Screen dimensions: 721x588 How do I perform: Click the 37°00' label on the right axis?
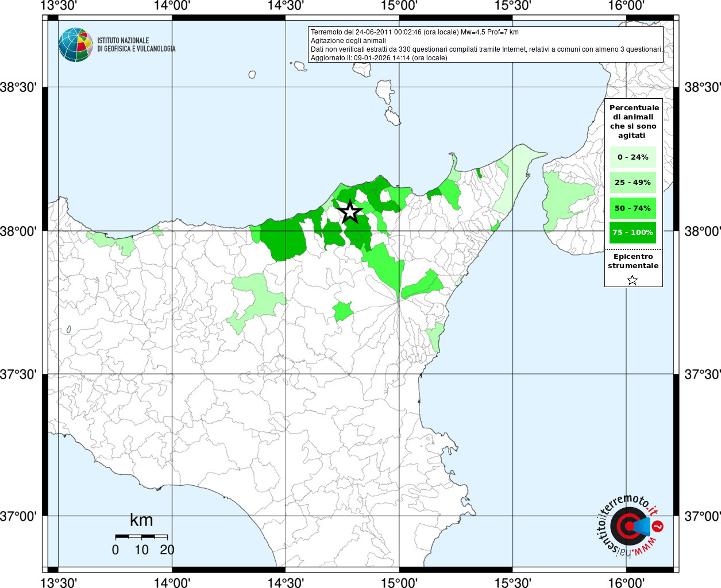702,516
